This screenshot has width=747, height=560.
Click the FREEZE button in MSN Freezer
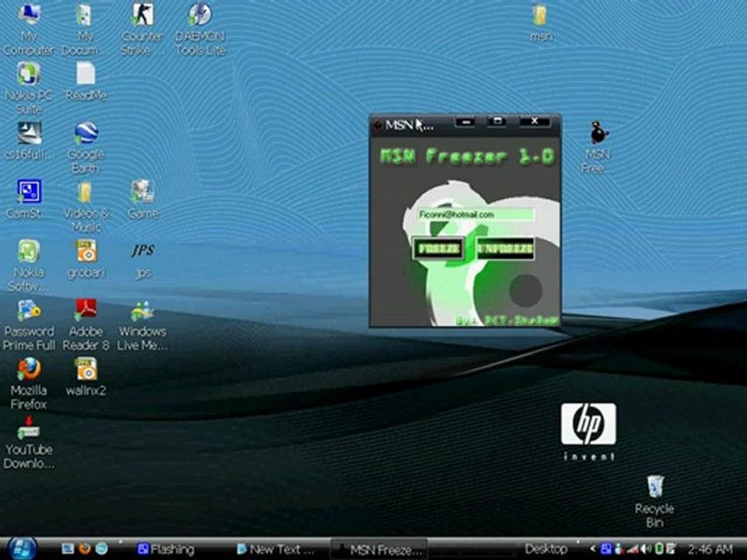438,248
